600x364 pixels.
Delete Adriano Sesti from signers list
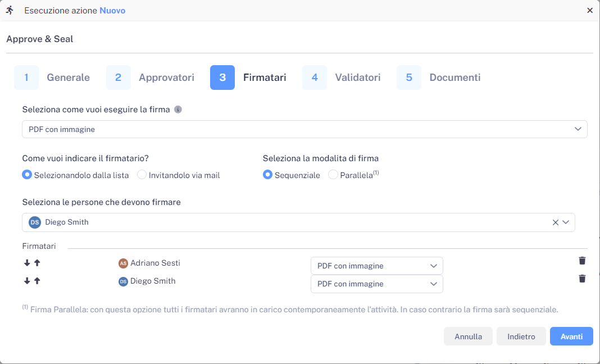pos(582,261)
